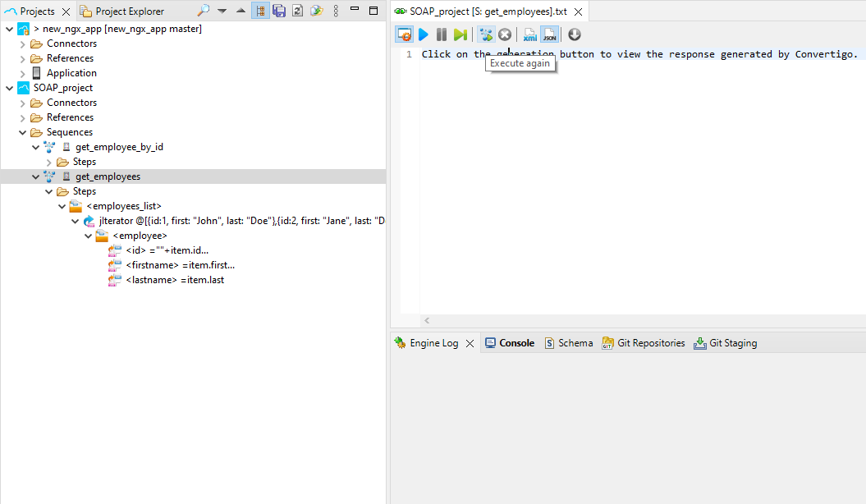This screenshot has height=504, width=866.
Task: Toggle Link with Editor in Projects view
Action: pyautogui.click(x=260, y=10)
